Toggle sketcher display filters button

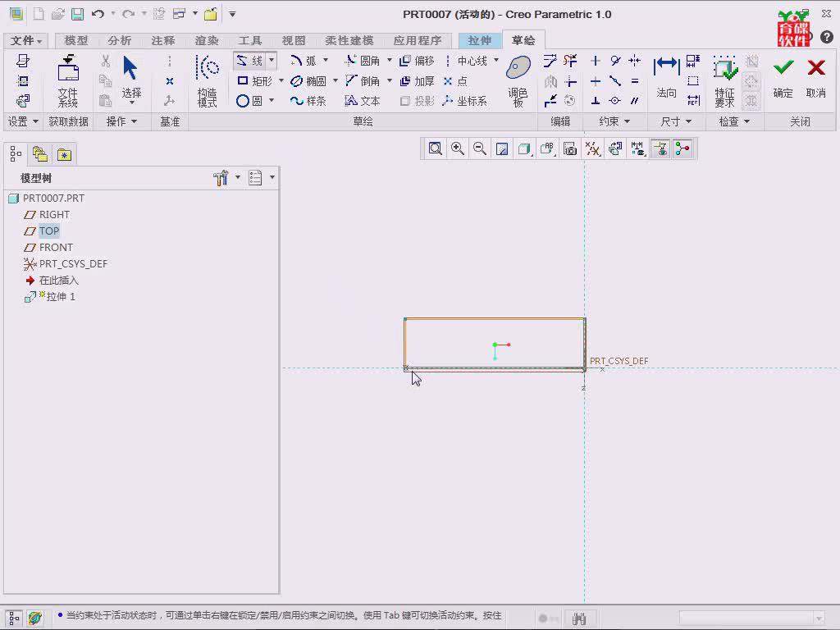[637, 149]
